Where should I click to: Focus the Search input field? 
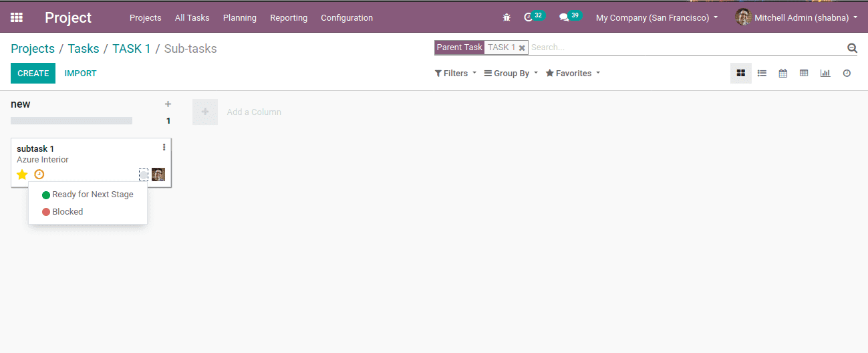click(x=686, y=47)
